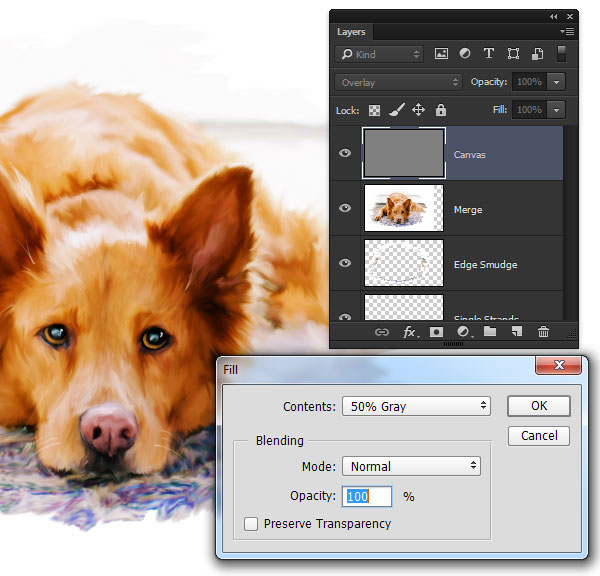
Task: Click the Fill dialog Opacity field
Action: tap(367, 496)
